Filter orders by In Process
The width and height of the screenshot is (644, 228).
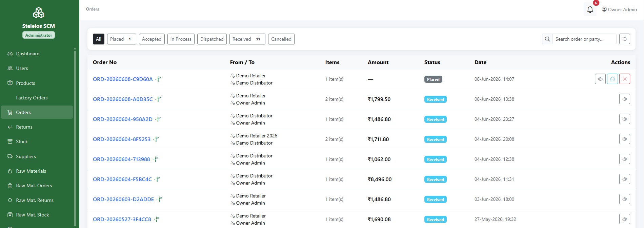pos(181,39)
